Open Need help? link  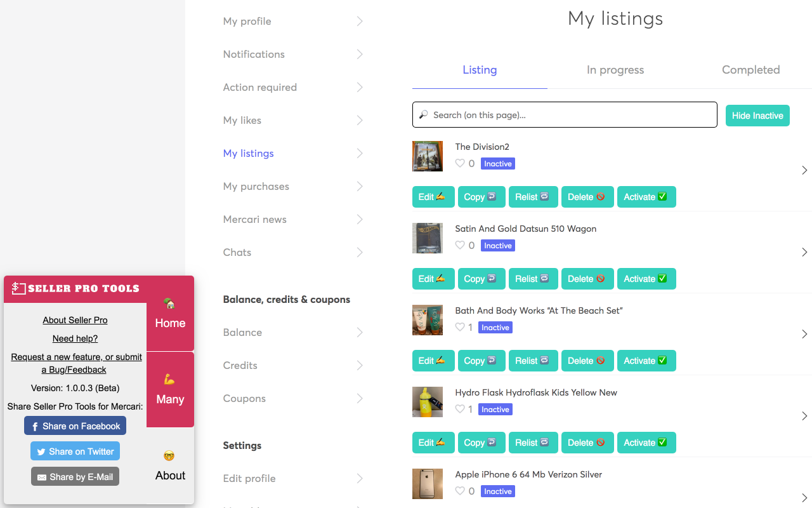(75, 338)
